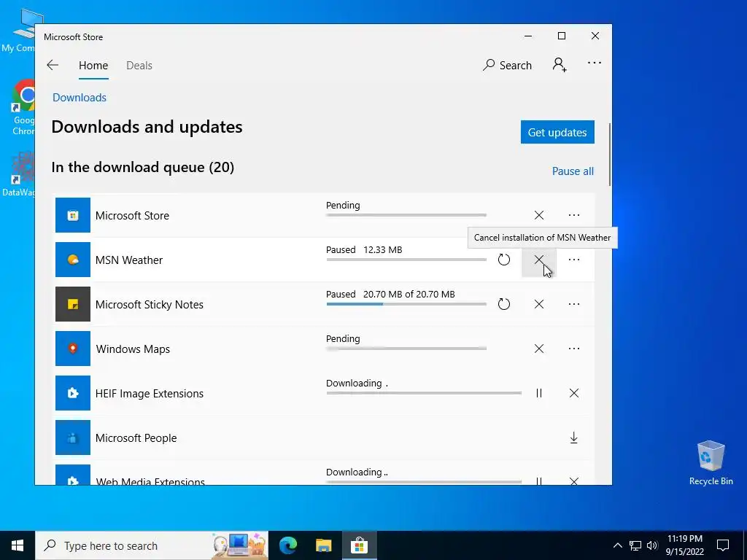This screenshot has height=560, width=747.
Task: Click the Store window vertical scrollbar
Action: pos(609,155)
